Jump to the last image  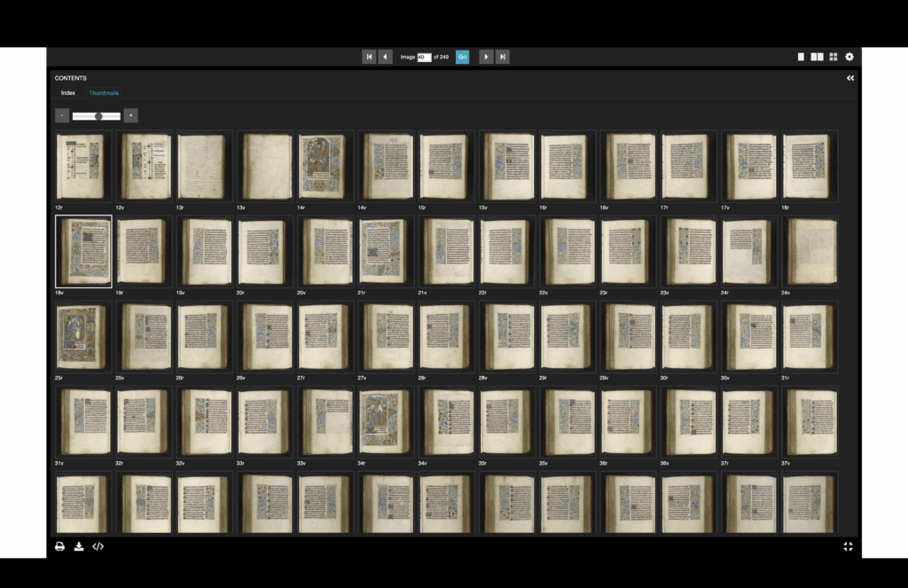click(503, 57)
